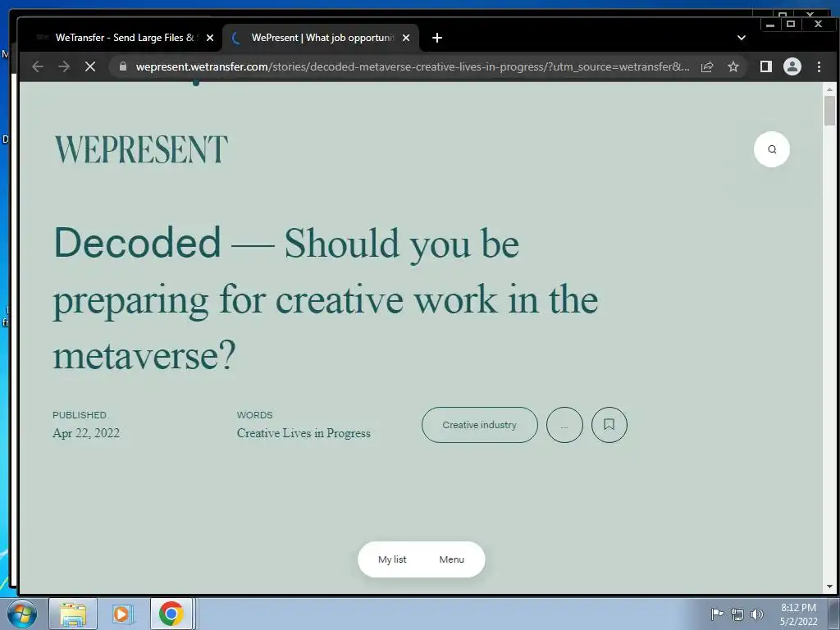Bookmark this tab with star icon
Image resolution: width=840 pixels, height=630 pixels.
coord(733,66)
